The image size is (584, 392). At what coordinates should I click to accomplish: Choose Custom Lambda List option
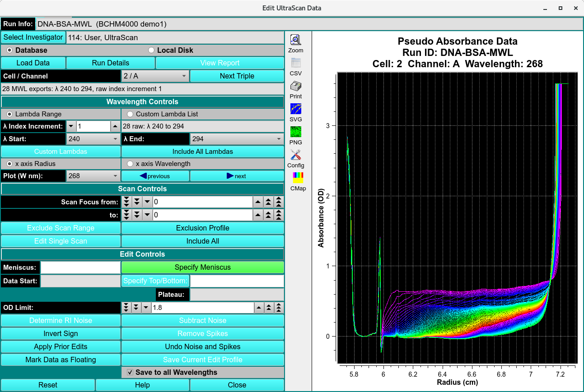(130, 114)
